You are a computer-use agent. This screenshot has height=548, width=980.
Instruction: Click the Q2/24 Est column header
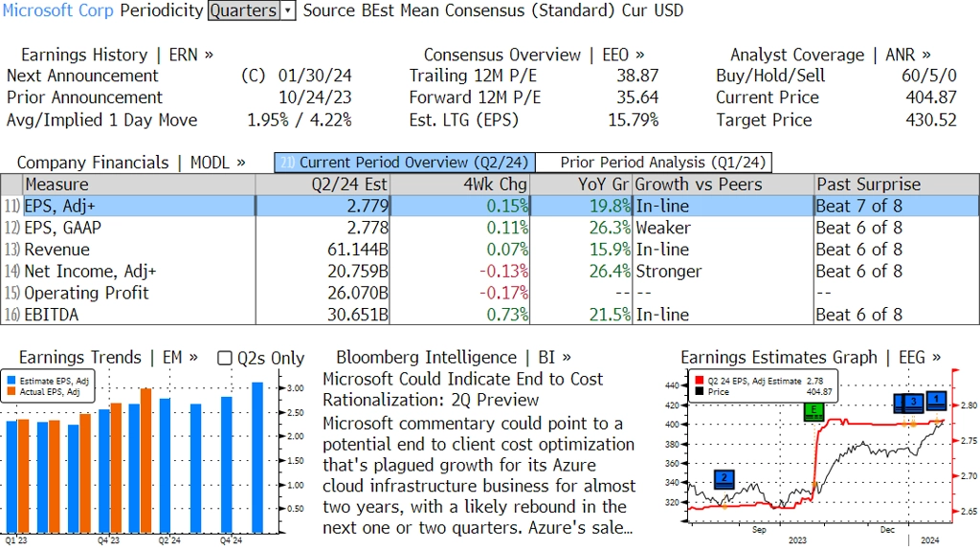tap(323, 185)
